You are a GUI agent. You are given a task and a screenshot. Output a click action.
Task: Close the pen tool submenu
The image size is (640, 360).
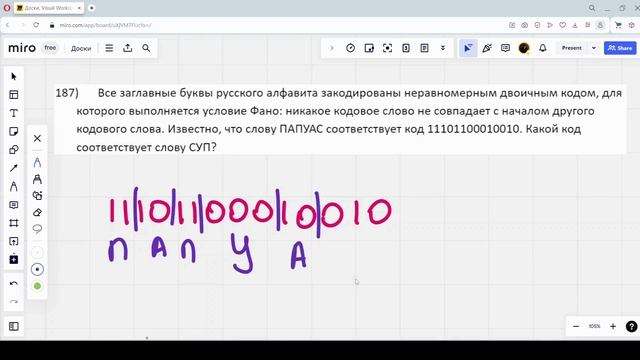[x=37, y=138]
